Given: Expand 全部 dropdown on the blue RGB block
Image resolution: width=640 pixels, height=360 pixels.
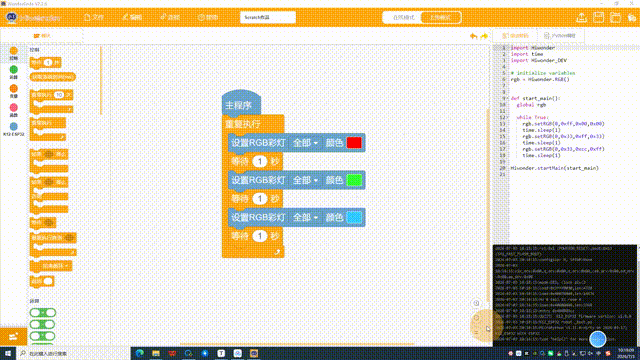Looking at the screenshot, I should tap(305, 218).
